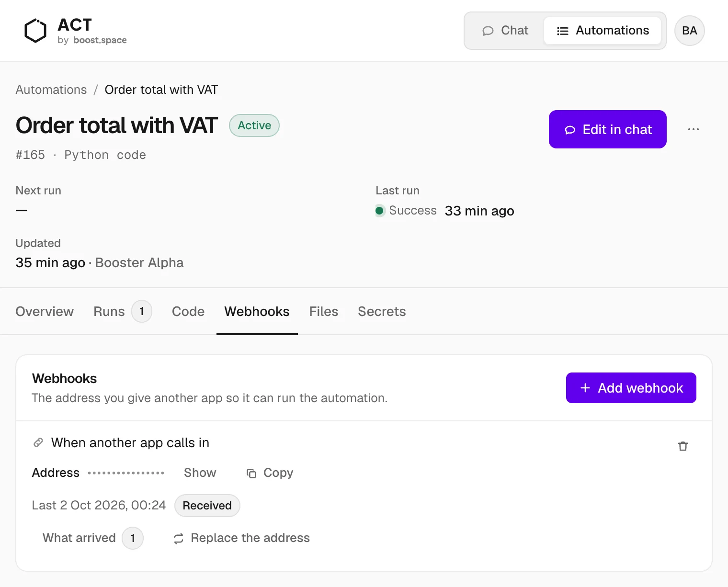Image resolution: width=728 pixels, height=587 pixels.
Task: Open the BA user avatar menu
Action: (689, 31)
